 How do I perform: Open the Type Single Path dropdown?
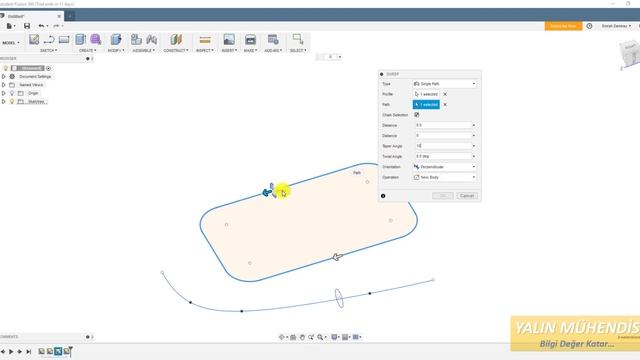coord(444,84)
